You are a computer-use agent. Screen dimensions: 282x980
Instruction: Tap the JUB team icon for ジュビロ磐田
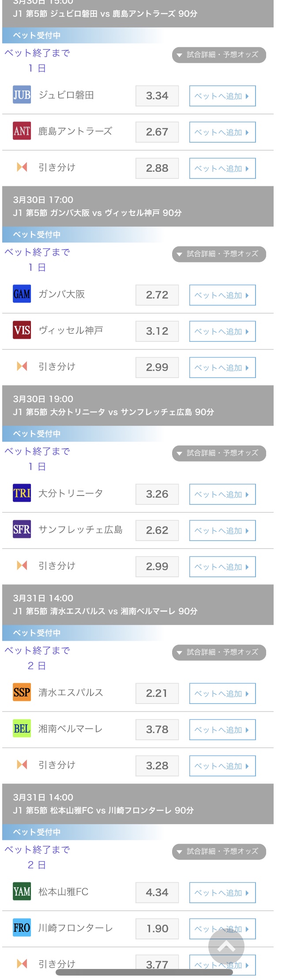tap(22, 95)
